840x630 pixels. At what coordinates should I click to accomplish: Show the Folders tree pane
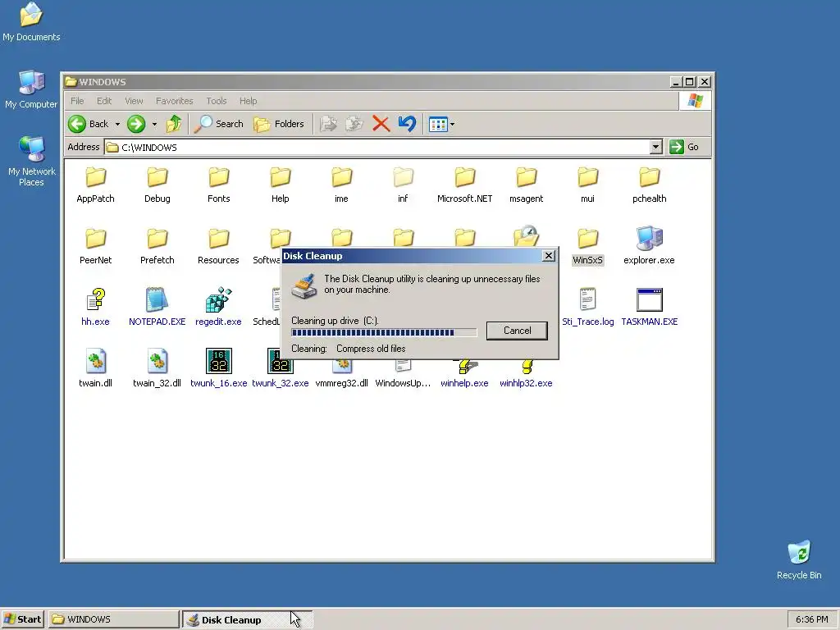(279, 124)
